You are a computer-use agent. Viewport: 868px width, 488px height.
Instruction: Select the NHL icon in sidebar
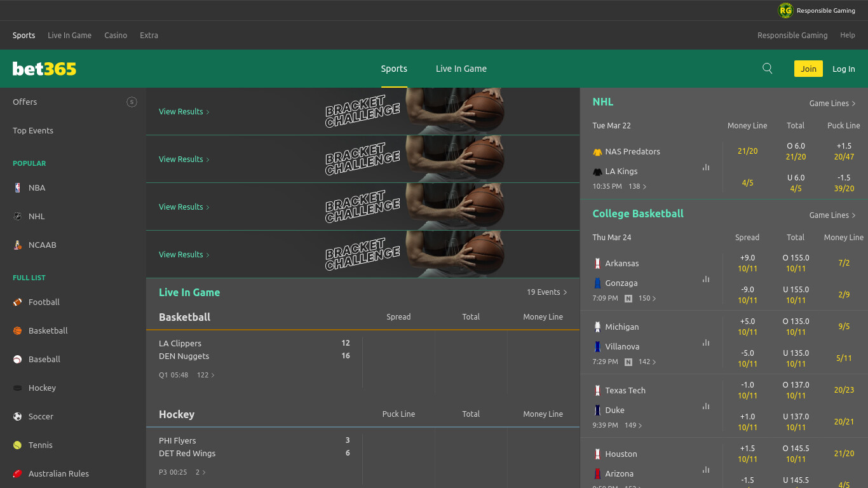pos(17,216)
